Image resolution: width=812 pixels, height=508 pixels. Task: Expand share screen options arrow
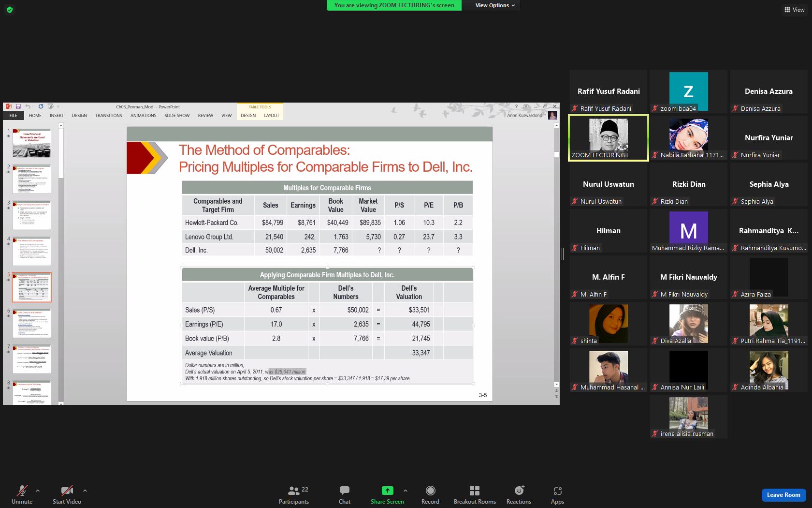click(x=406, y=491)
